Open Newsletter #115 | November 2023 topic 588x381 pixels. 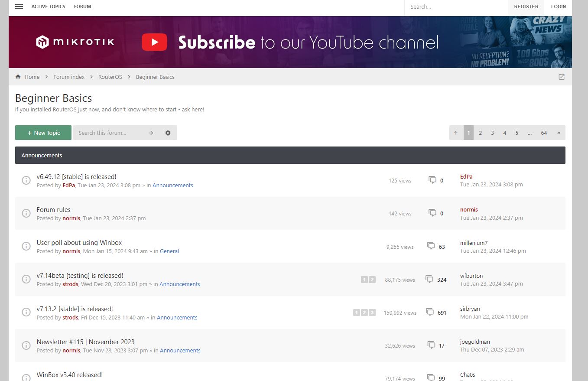pyautogui.click(x=85, y=342)
